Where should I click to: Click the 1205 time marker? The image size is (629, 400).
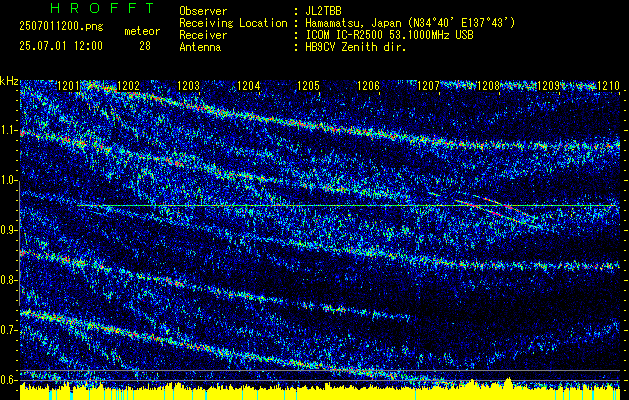(308, 86)
